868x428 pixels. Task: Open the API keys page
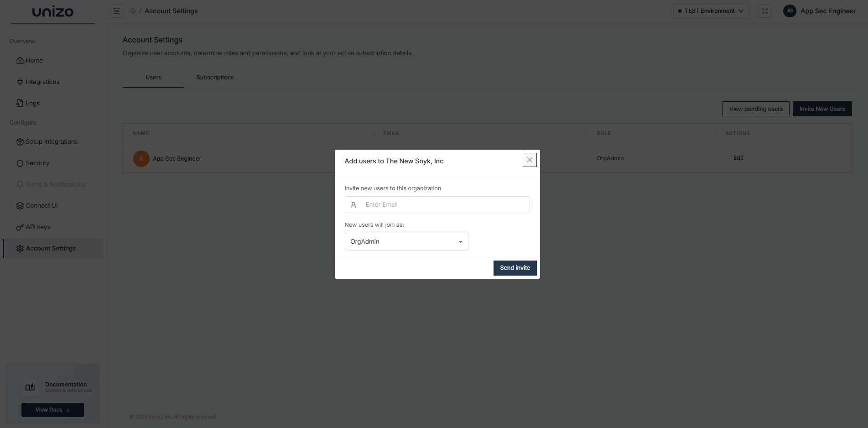coord(38,227)
